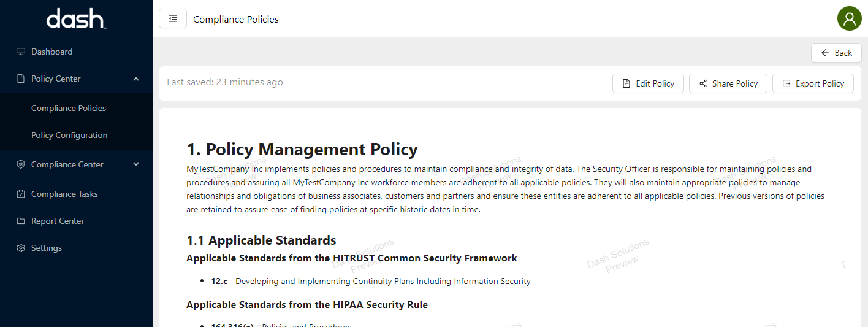This screenshot has height=327, width=868.
Task: Click the dash logo in sidebar
Action: (76, 19)
